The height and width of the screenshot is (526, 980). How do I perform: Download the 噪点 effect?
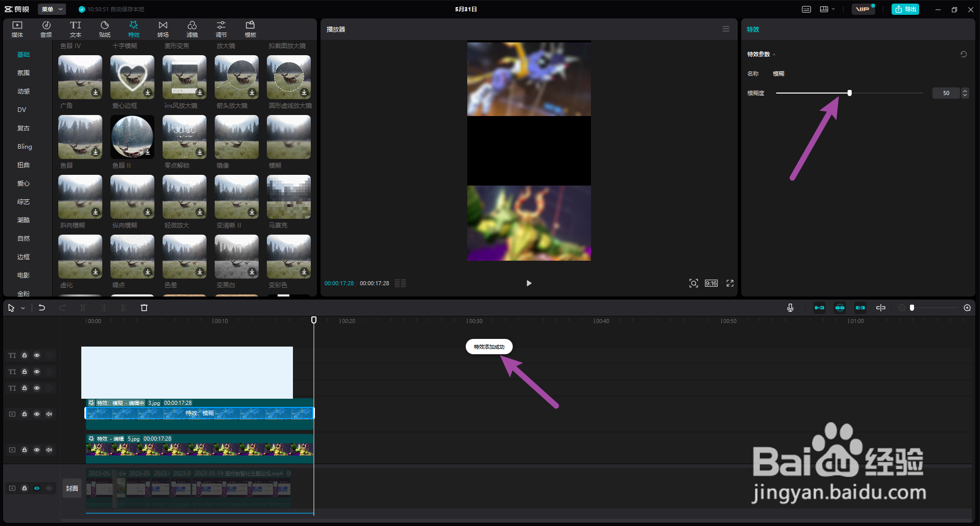pyautogui.click(x=148, y=272)
